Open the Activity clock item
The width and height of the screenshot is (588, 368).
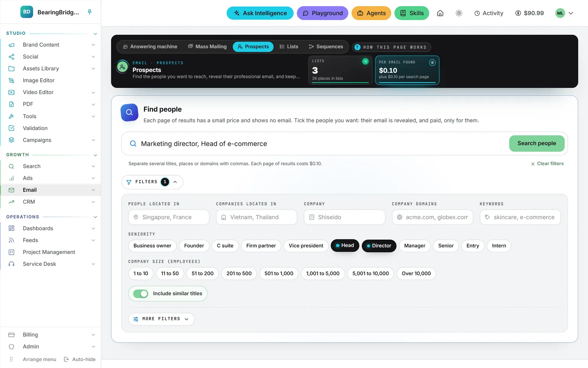point(489,13)
